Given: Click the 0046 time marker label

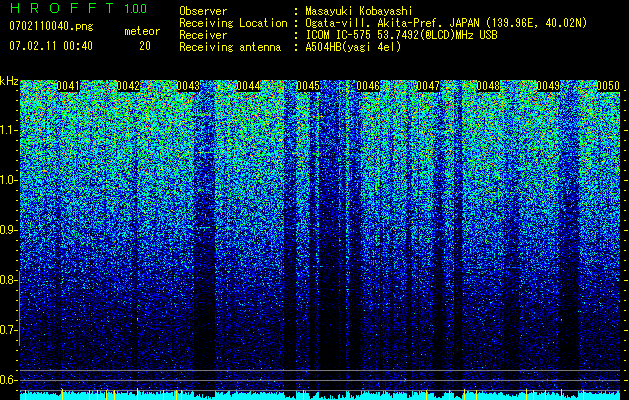Looking at the screenshot, I should pyautogui.click(x=368, y=86).
